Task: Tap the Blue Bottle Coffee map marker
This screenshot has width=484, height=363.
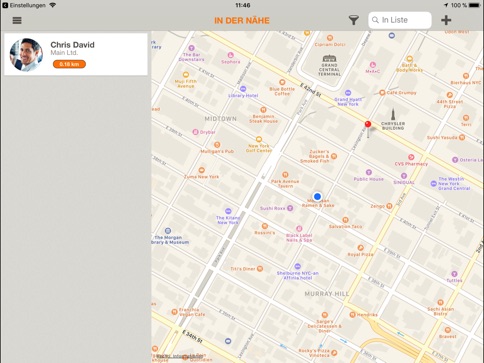Action: tap(282, 82)
